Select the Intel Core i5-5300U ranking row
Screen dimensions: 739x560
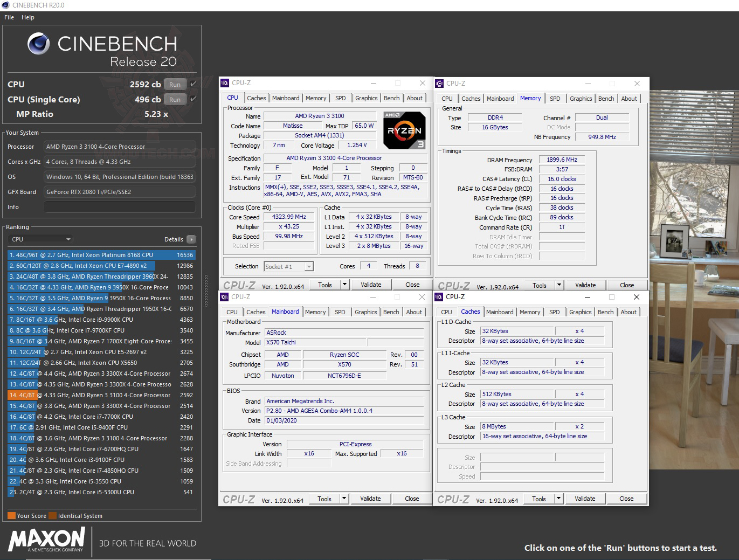click(101, 492)
